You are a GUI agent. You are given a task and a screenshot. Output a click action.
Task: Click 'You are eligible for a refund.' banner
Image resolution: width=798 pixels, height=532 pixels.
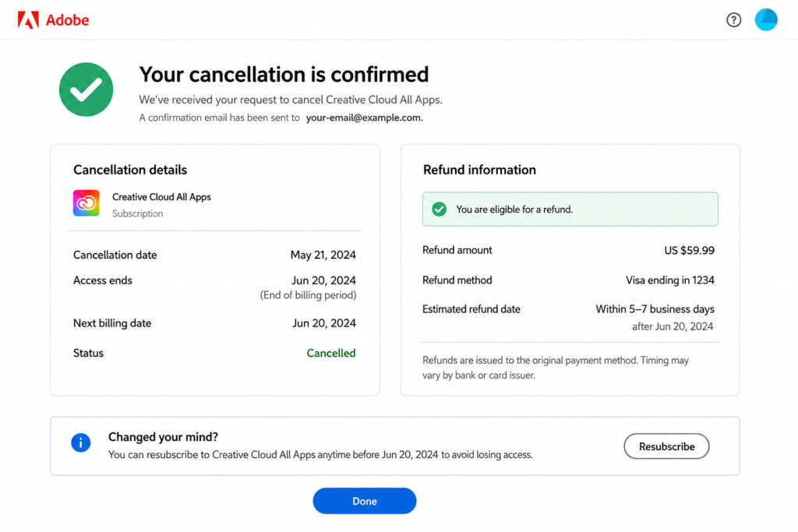tap(570, 209)
